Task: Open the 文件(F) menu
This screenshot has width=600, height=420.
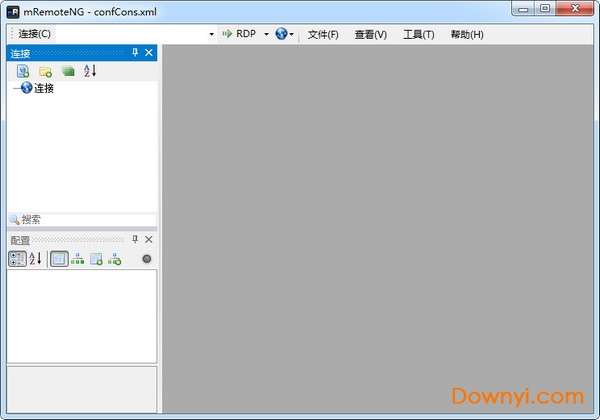Action: [323, 34]
